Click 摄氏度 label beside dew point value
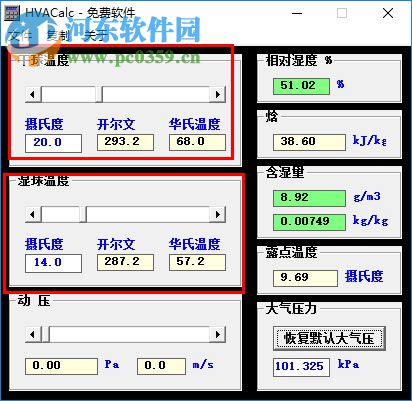The width and height of the screenshot is (412, 401). 364,276
